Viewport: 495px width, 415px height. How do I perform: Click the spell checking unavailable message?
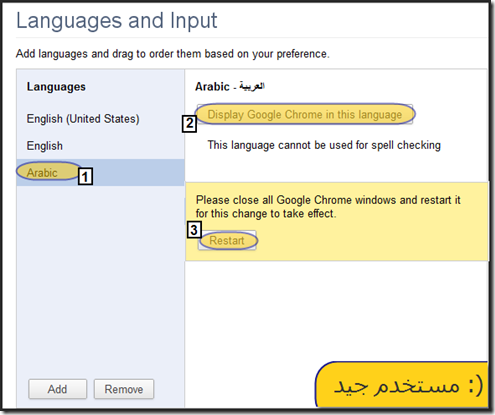coord(324,145)
